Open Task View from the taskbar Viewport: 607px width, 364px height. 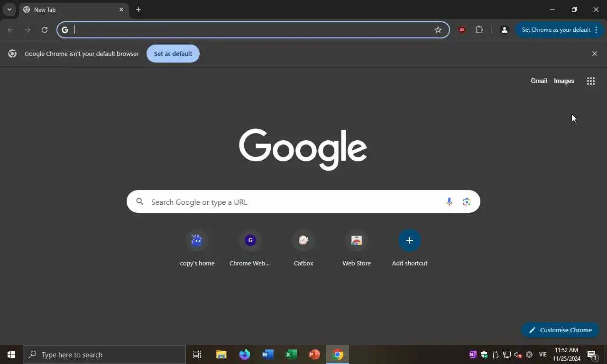click(x=197, y=355)
